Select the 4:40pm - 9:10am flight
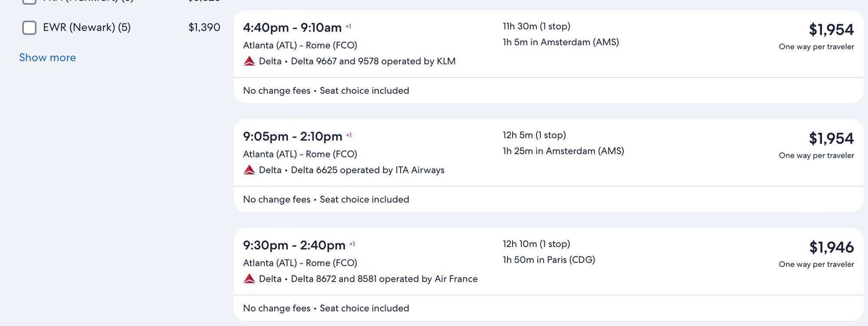This screenshot has height=326, width=868. 292,28
